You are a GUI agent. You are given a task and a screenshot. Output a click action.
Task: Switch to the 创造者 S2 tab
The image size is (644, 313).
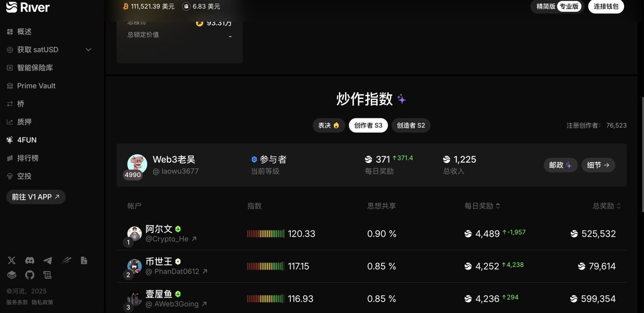pyautogui.click(x=411, y=125)
